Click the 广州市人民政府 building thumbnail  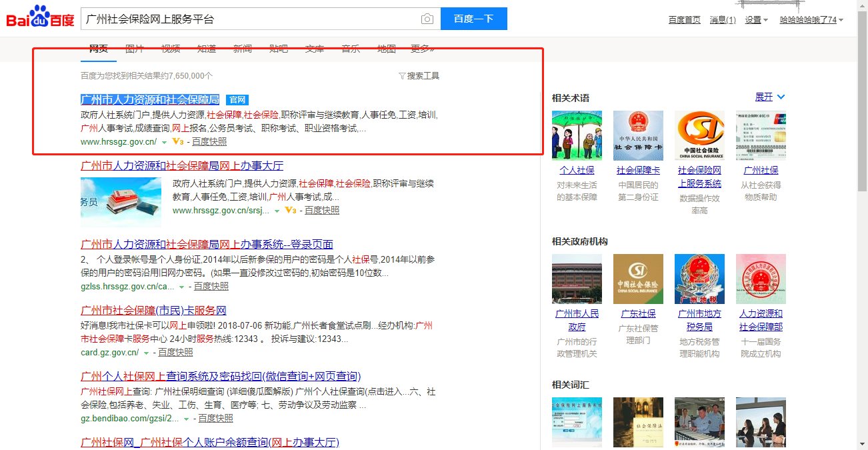pos(577,279)
